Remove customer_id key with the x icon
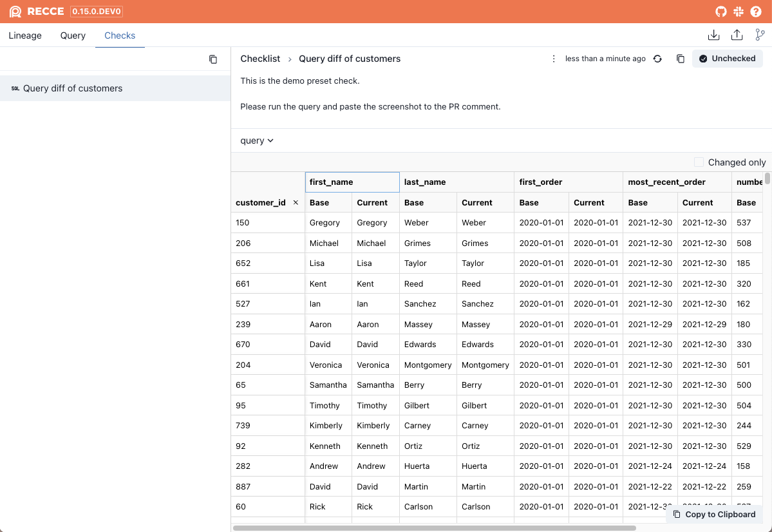 tap(296, 202)
